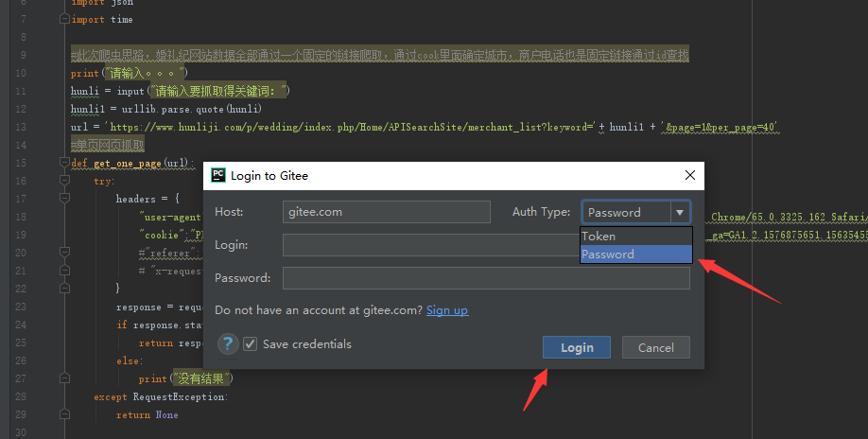Click the 'else:' keyword on line 26

click(130, 360)
